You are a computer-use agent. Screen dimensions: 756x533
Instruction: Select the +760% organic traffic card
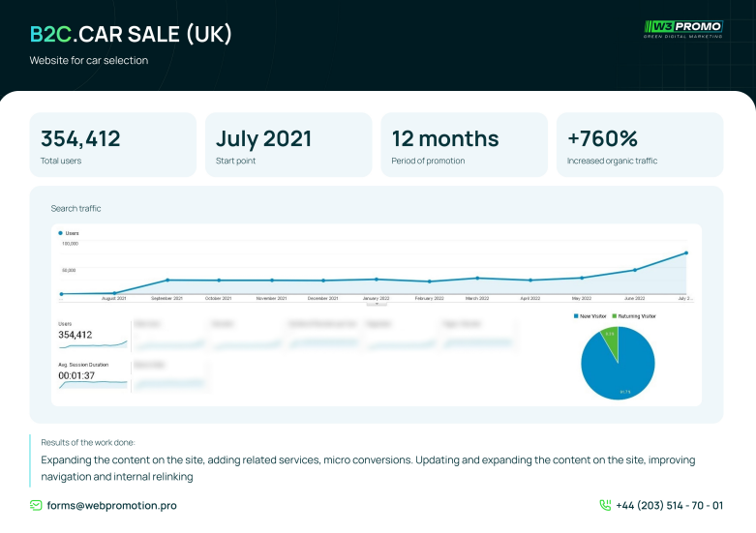(639, 144)
